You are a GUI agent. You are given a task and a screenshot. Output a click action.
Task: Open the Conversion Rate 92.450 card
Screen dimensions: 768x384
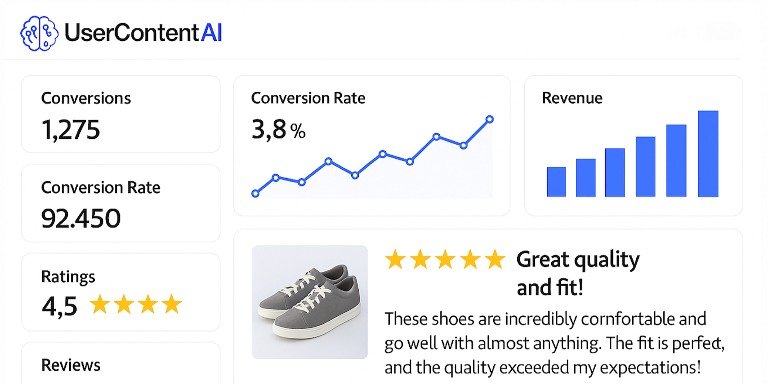coord(121,203)
